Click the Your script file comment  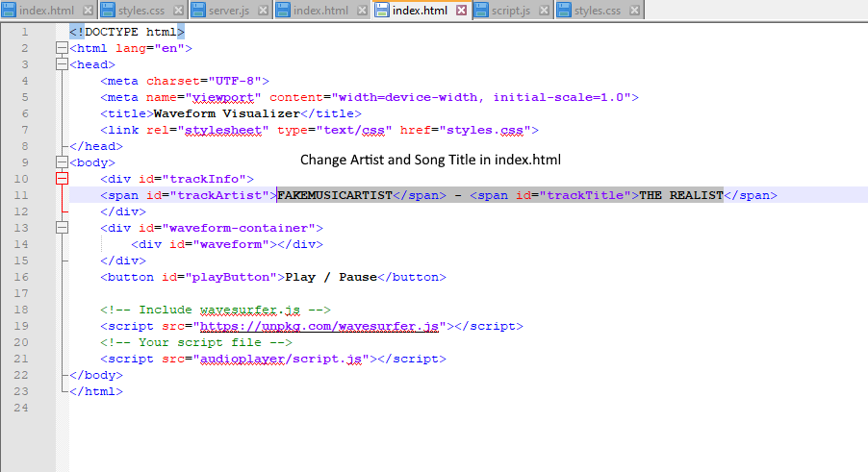point(196,342)
